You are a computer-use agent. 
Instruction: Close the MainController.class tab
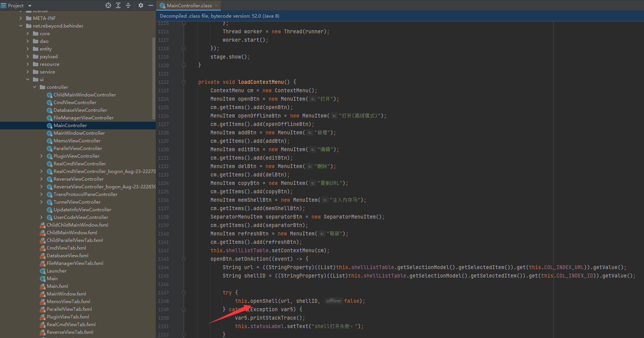point(216,5)
